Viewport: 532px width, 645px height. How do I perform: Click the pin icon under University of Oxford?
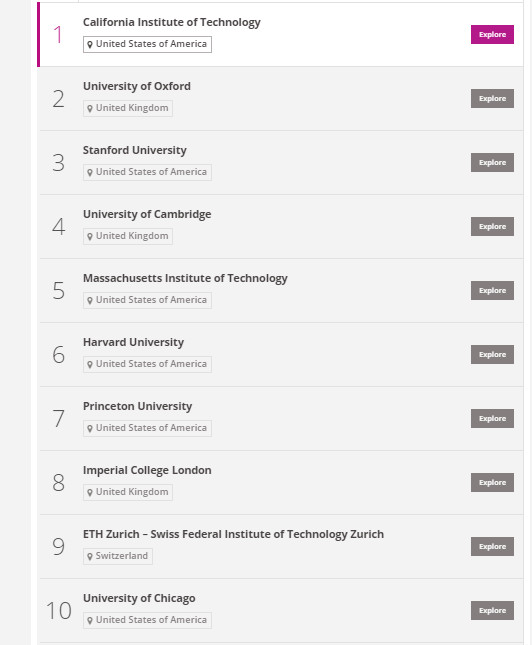[90, 109]
